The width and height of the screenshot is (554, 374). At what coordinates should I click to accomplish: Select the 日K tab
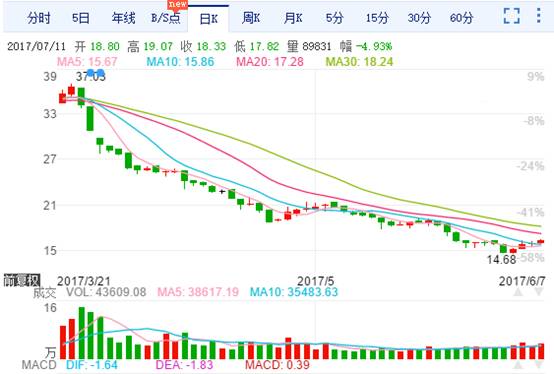point(208,19)
